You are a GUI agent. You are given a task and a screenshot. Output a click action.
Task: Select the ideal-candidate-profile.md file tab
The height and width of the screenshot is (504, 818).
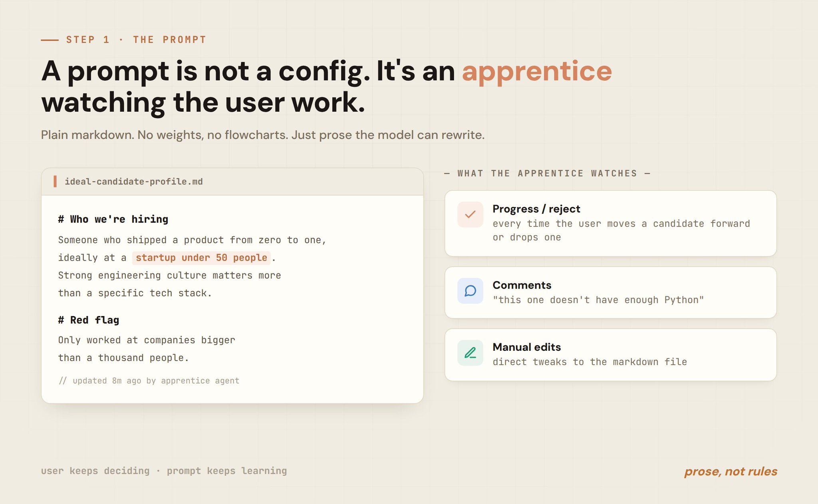(x=134, y=182)
